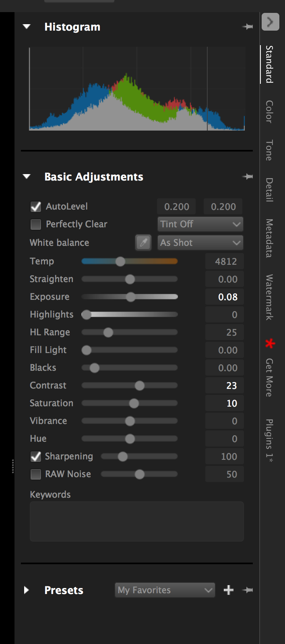Add a new preset with plus icon
The width and height of the screenshot is (285, 644).
coord(229,590)
